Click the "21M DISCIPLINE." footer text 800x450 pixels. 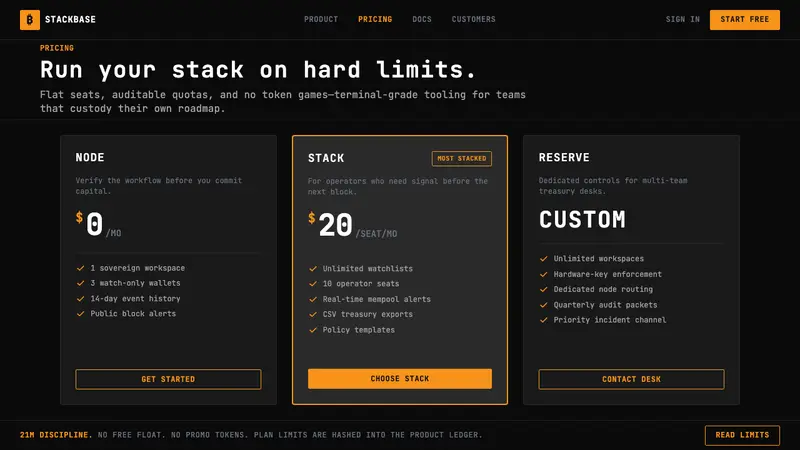(x=56, y=435)
